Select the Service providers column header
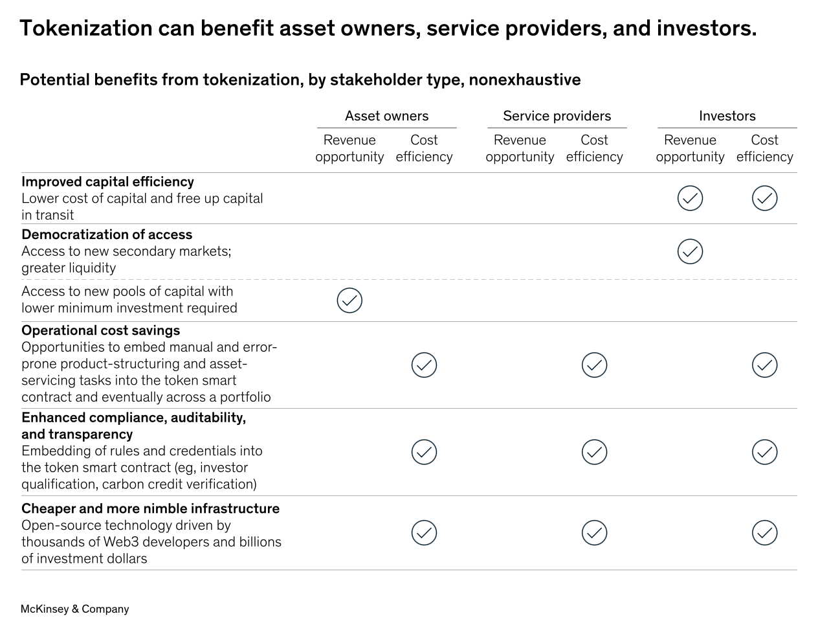The width and height of the screenshot is (840, 636). coord(557,116)
